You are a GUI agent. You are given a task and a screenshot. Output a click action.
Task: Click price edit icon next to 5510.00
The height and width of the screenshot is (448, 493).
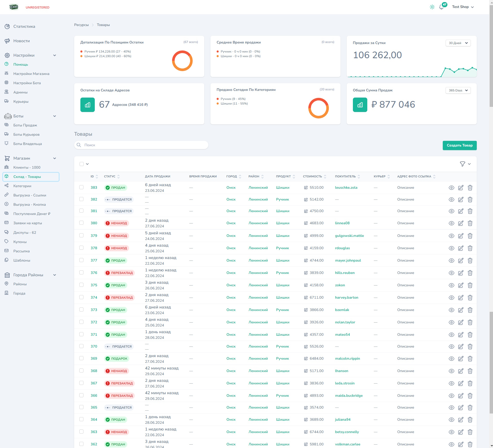click(x=306, y=188)
